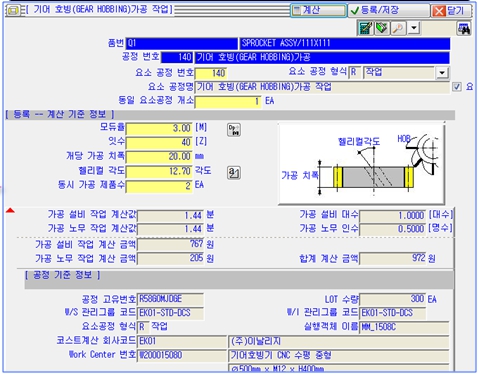Click the 가공 설비 작업 계산값 field 1.44
Image resolution: width=479 pixels, height=375 pixels.
170,216
